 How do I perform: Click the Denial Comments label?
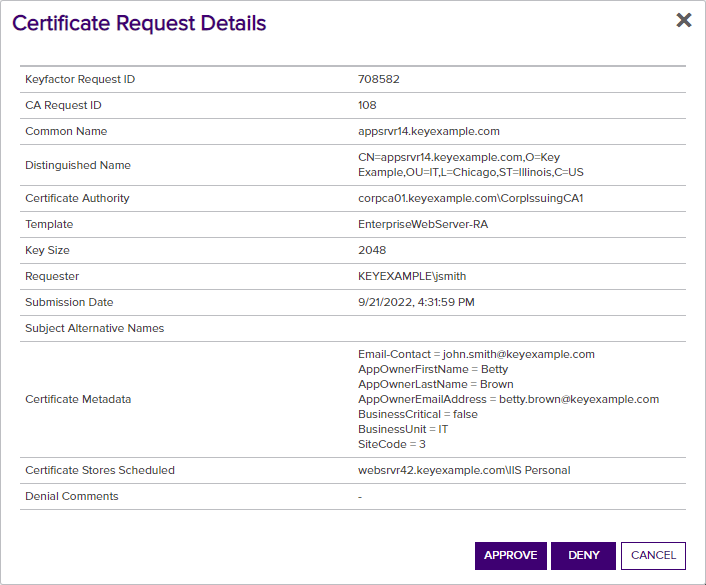click(x=71, y=496)
